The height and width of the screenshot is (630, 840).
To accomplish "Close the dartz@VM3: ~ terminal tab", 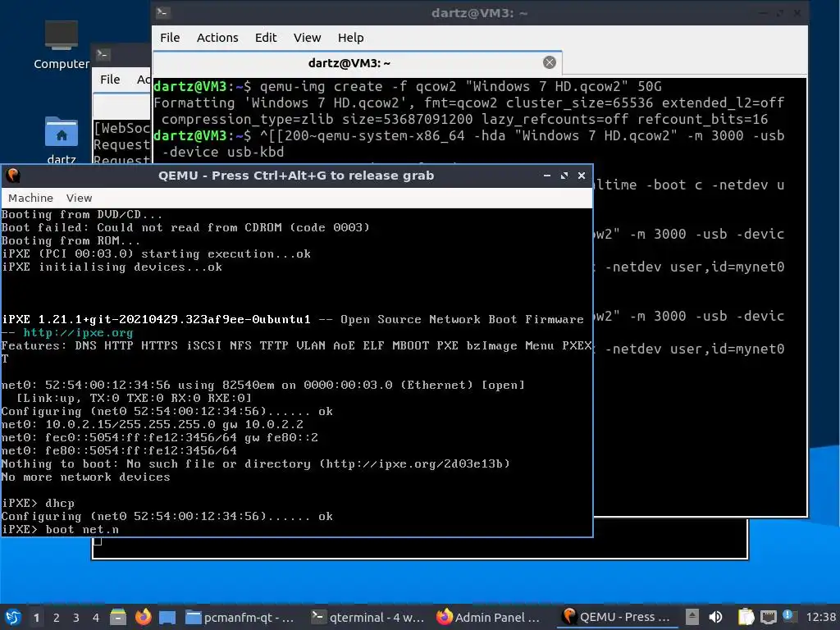I will tap(549, 62).
